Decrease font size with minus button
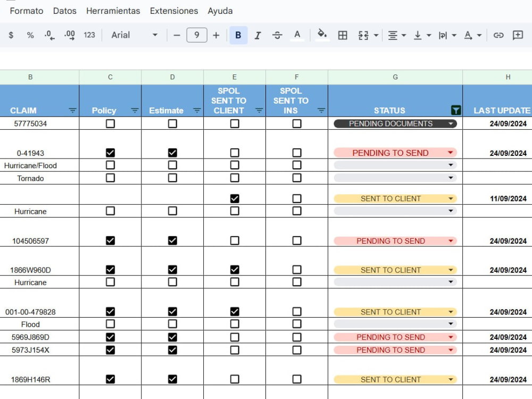The height and width of the screenshot is (399, 532). click(177, 35)
